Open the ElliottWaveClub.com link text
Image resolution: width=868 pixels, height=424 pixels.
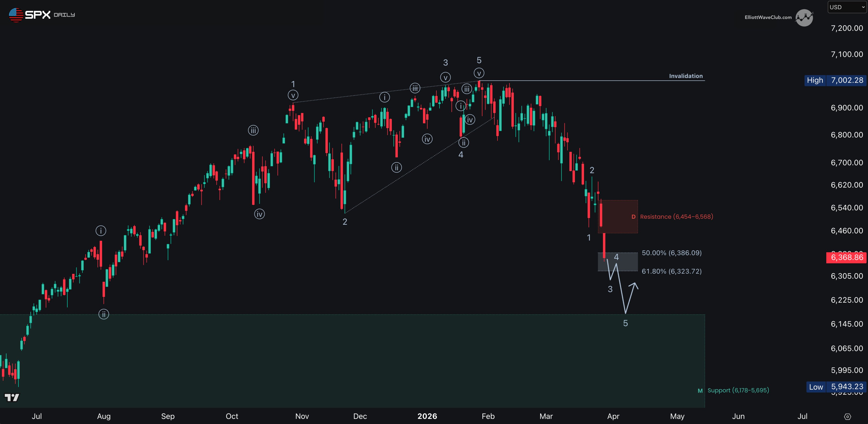(x=768, y=18)
